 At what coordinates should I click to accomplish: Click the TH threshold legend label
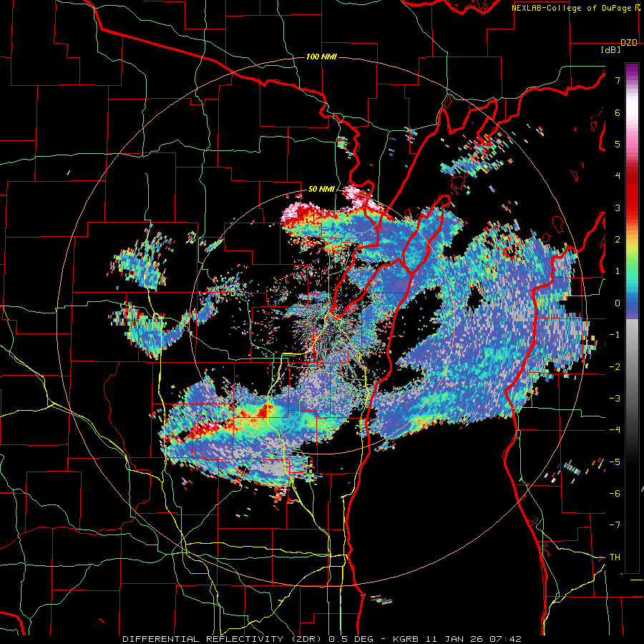(615, 557)
